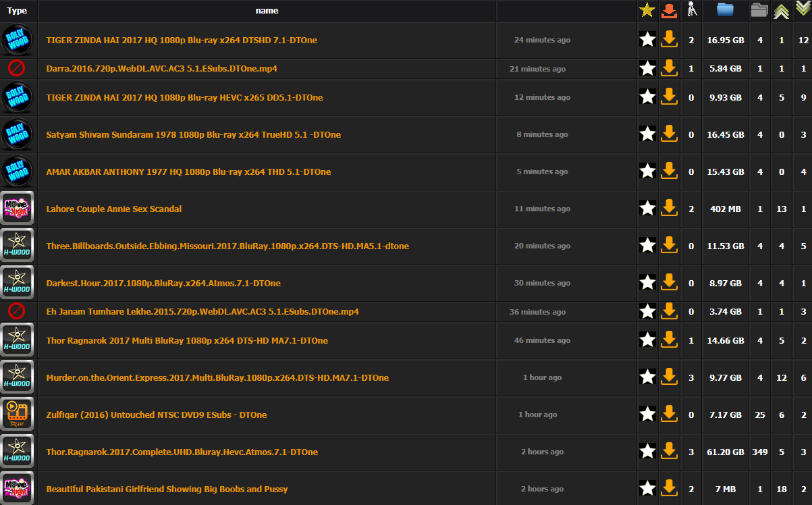The width and height of the screenshot is (812, 505).
Task: Download Darkest Hour 2017 torrent
Action: coord(669,283)
